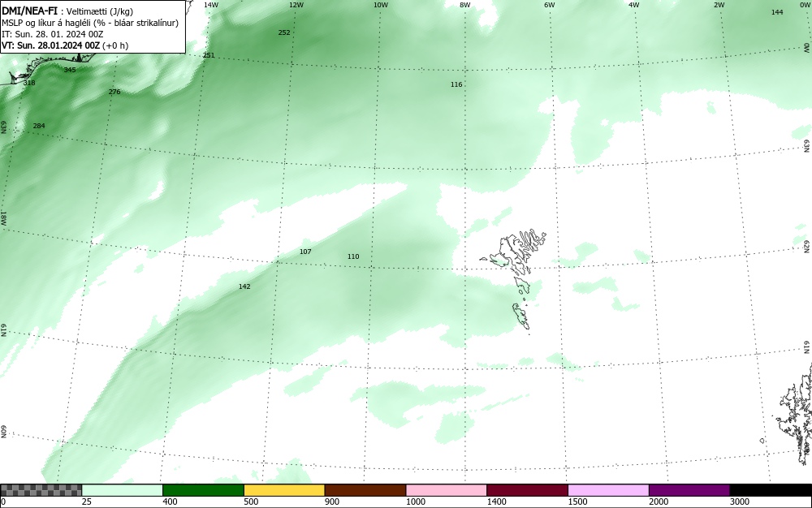
Task: Click the legend value "1000"
Action: click(415, 502)
